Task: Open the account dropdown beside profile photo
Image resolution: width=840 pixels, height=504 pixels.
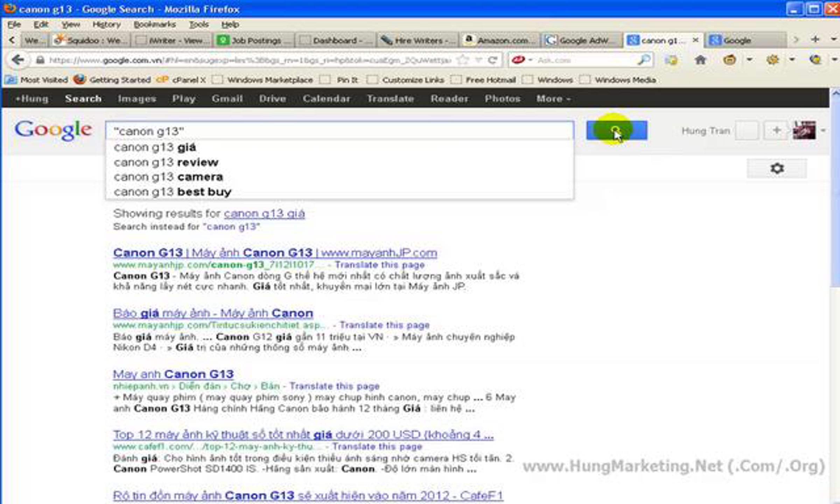Action: [823, 131]
